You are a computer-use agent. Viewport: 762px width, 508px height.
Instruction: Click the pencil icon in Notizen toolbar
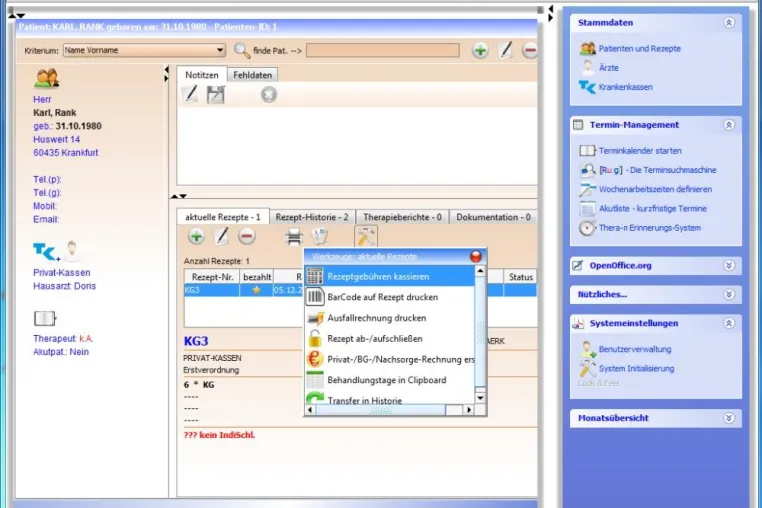pyautogui.click(x=191, y=94)
